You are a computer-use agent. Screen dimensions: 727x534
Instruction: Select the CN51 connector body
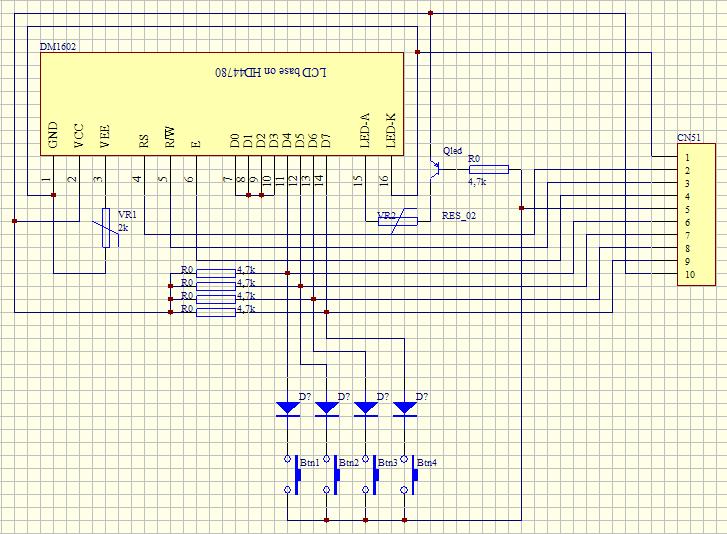pyautogui.click(x=696, y=215)
